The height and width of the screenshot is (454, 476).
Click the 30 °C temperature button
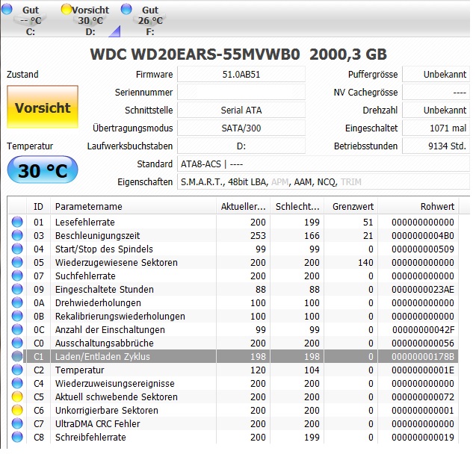[43, 170]
